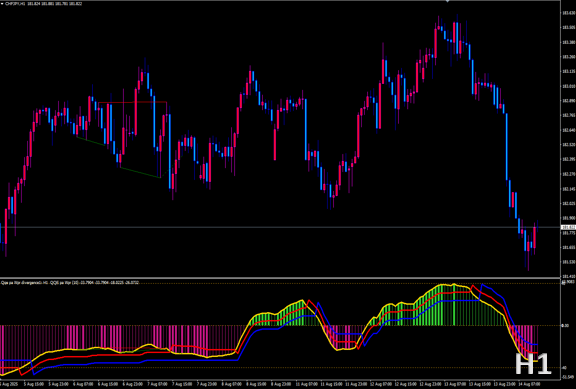576x389 pixels.
Task: Click the horizontal current price line across the chart
Action: (280, 227)
